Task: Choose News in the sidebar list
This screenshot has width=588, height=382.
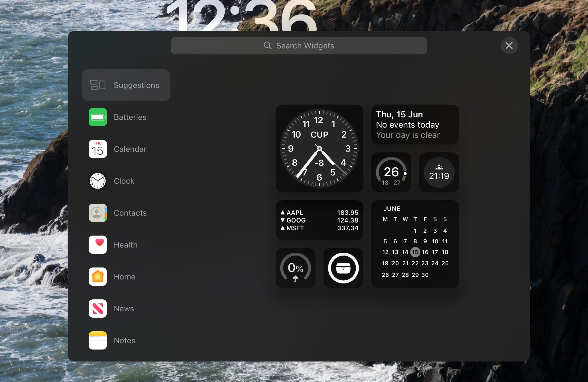Action: tap(126, 309)
